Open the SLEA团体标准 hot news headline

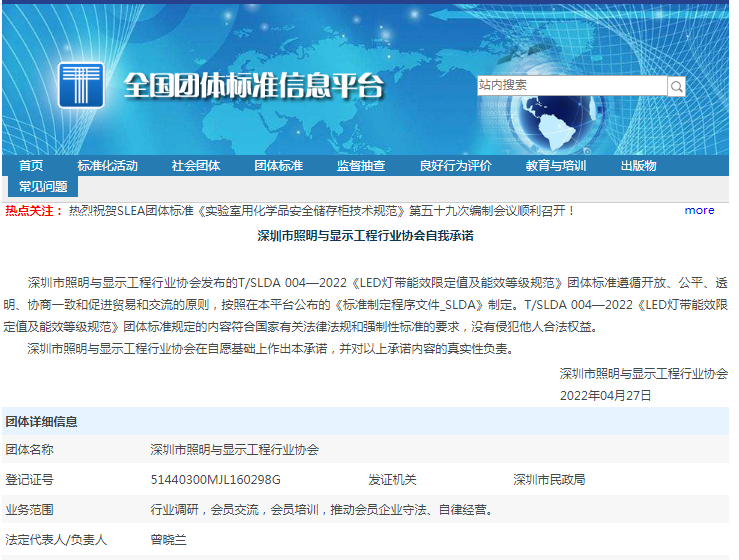(x=321, y=211)
